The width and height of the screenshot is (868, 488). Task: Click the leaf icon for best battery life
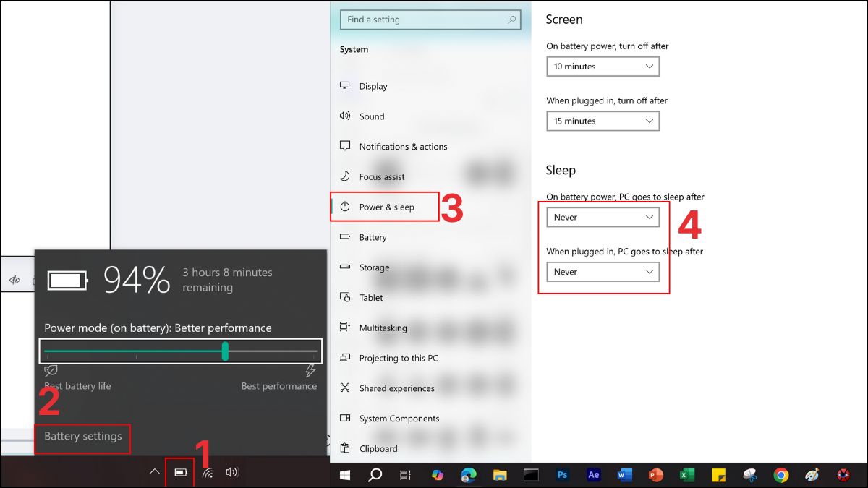(51, 371)
